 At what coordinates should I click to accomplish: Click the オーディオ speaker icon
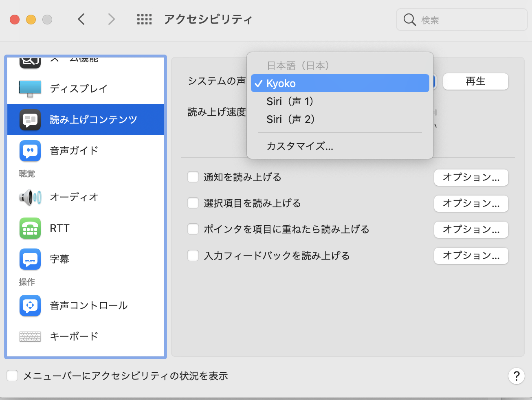click(x=30, y=197)
